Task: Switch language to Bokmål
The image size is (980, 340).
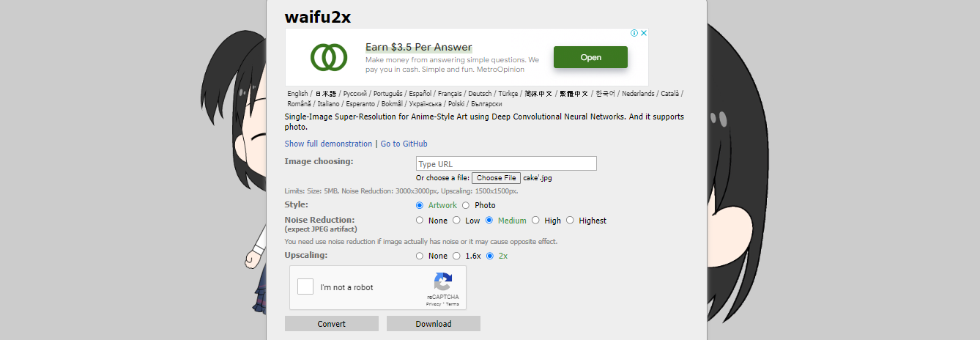Action: (392, 104)
